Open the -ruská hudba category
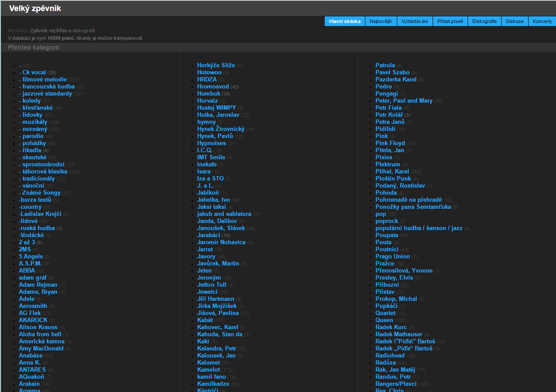 (x=37, y=228)
